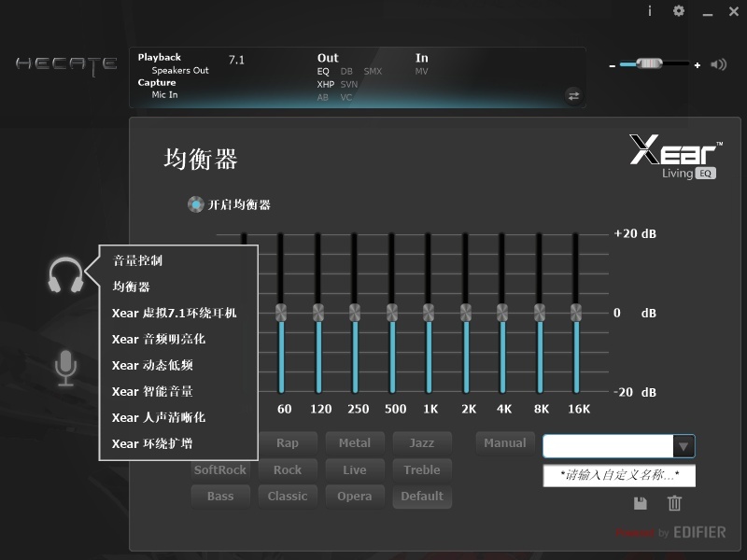Select Xear 人声清晰化 menu entry
The width and height of the screenshot is (747, 560).
coord(159,417)
